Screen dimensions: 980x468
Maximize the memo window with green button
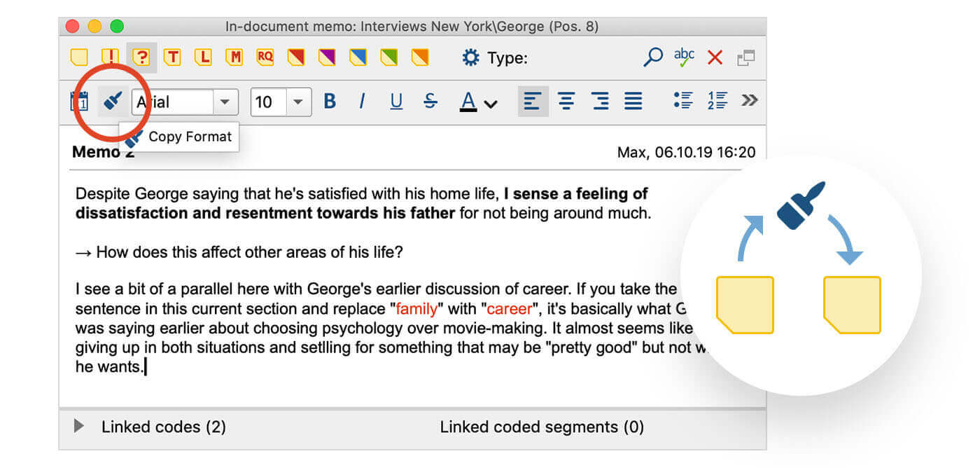coord(117,27)
